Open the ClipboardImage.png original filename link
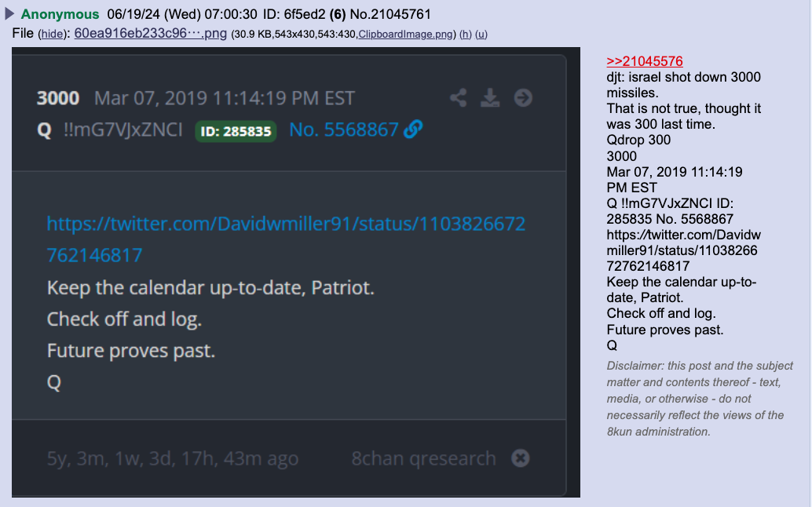The width and height of the screenshot is (812, 507). 405,35
